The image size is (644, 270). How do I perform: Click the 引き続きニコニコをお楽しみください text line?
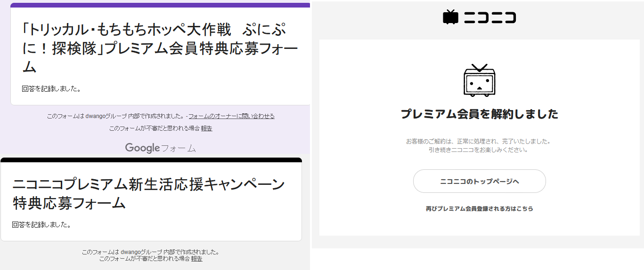(478, 150)
